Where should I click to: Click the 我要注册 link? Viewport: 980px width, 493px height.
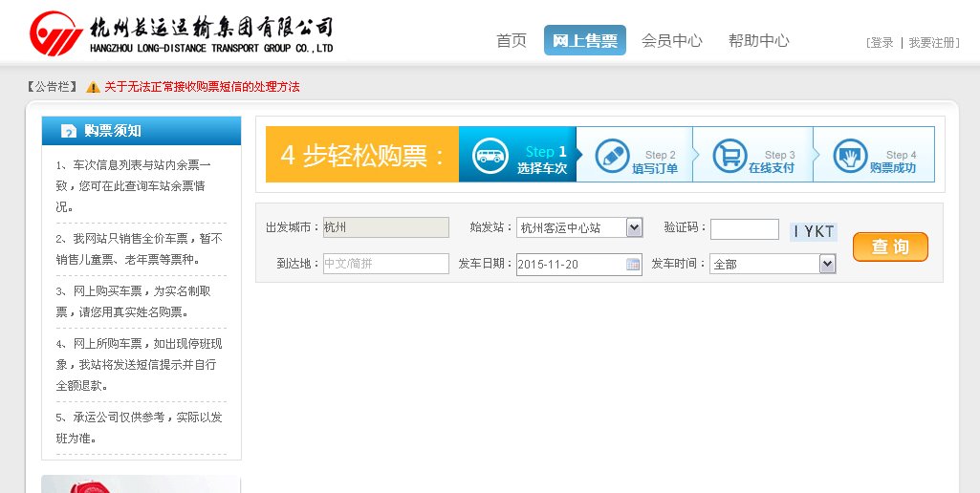click(931, 42)
